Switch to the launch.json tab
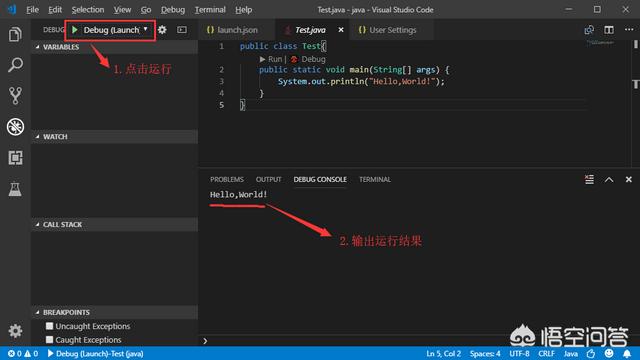The height and width of the screenshot is (360, 640). (x=237, y=30)
